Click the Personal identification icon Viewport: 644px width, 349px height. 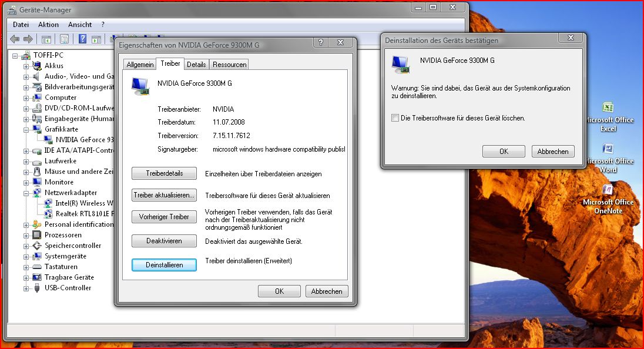point(37,224)
